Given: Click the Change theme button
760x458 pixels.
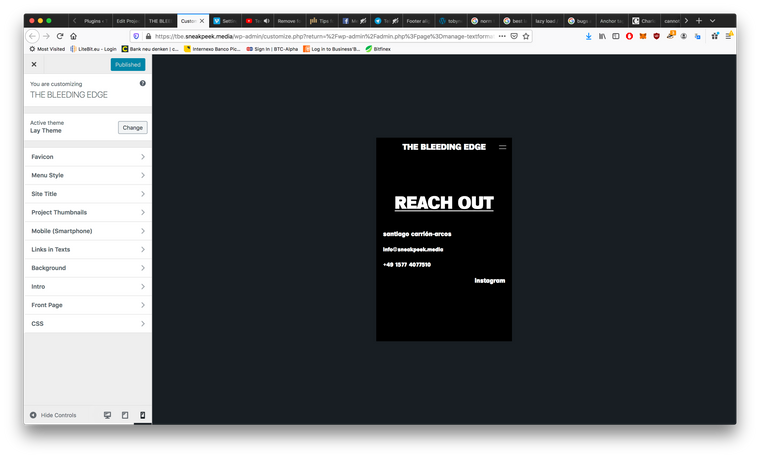Looking at the screenshot, I should tap(132, 128).
